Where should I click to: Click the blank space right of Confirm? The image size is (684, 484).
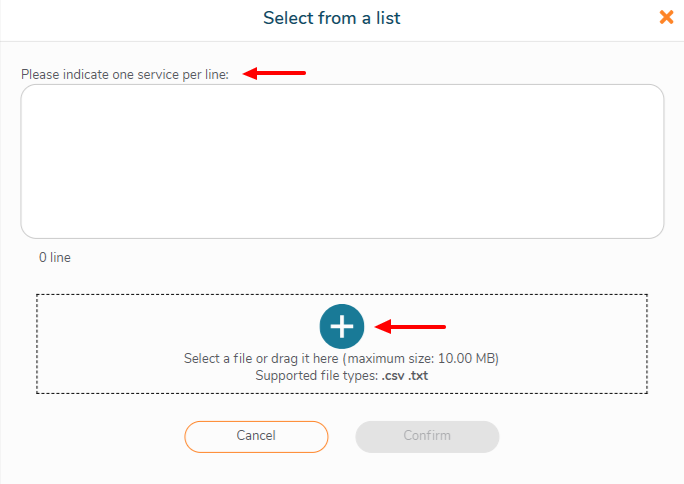[x=590, y=436]
